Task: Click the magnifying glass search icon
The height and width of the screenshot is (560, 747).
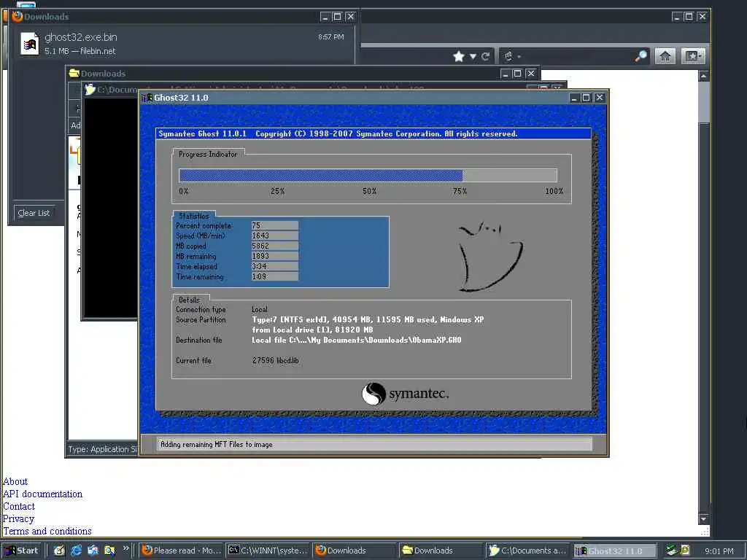Action: click(641, 56)
